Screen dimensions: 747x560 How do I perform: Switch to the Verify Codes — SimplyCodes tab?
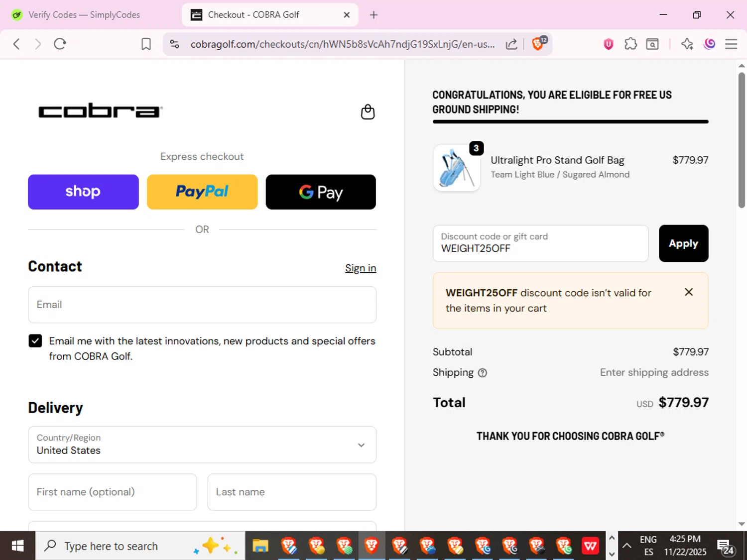pyautogui.click(x=84, y=15)
